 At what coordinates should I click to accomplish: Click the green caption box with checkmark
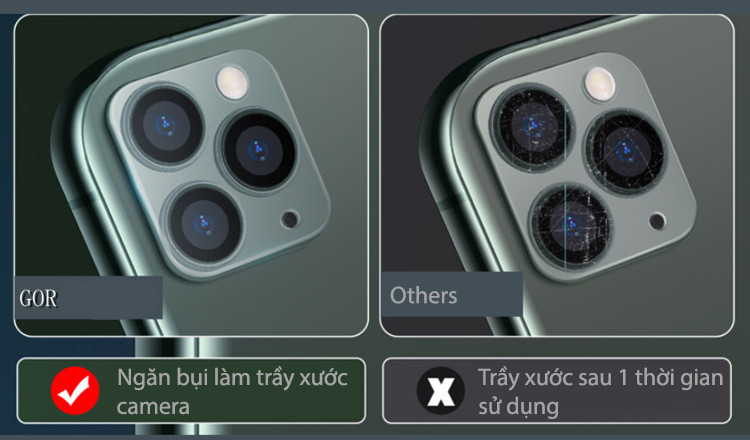(x=191, y=391)
